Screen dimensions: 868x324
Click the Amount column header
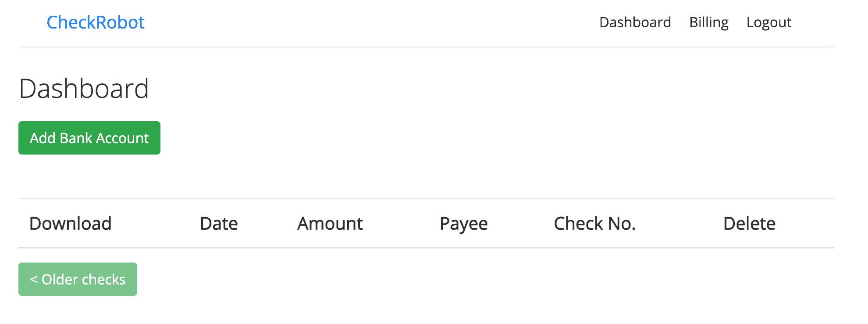pyautogui.click(x=330, y=223)
